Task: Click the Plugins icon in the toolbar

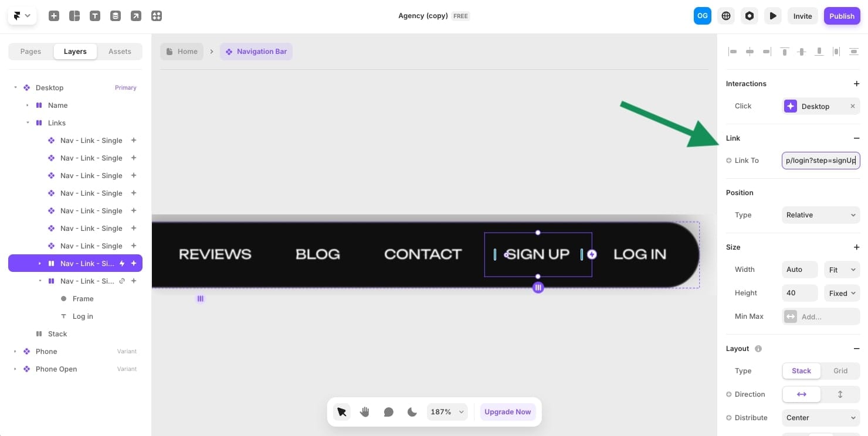Action: pos(157,16)
